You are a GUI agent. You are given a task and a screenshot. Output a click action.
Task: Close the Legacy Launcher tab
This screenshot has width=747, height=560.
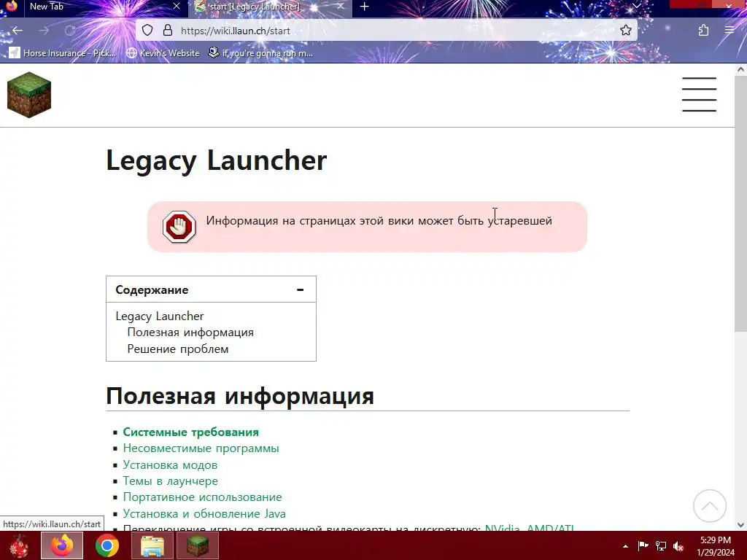tap(340, 6)
